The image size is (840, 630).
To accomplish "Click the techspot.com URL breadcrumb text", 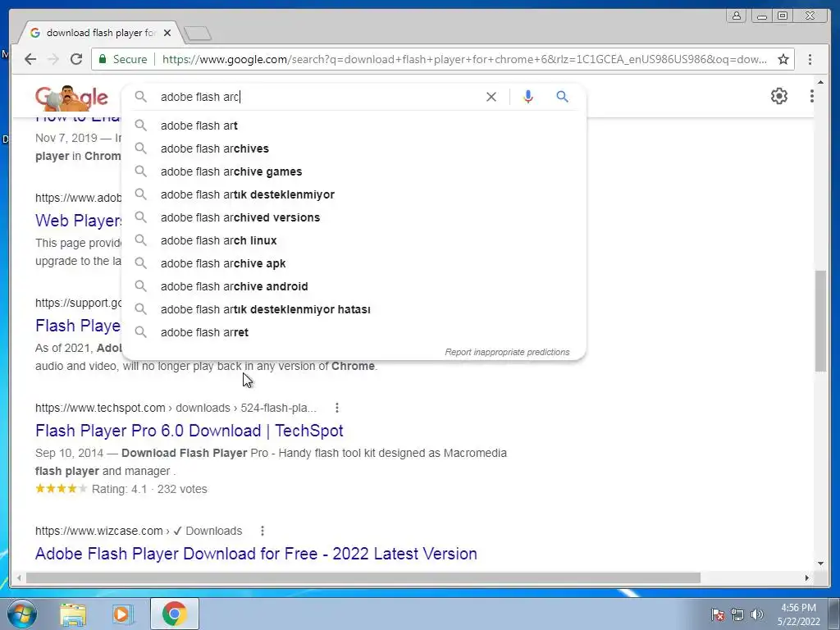I will tap(176, 409).
